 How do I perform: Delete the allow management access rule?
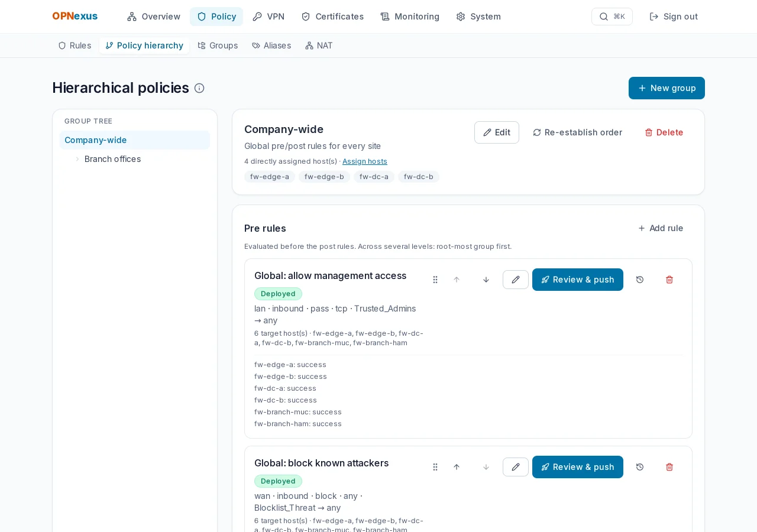(669, 280)
